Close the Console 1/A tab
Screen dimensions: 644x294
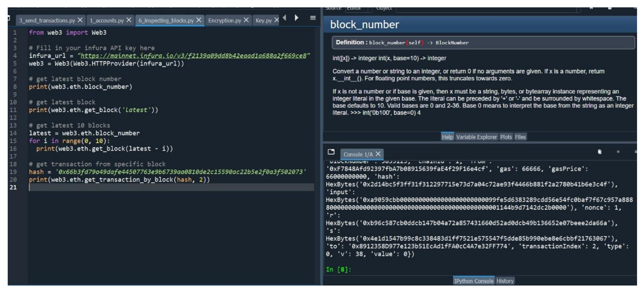[x=378, y=154]
